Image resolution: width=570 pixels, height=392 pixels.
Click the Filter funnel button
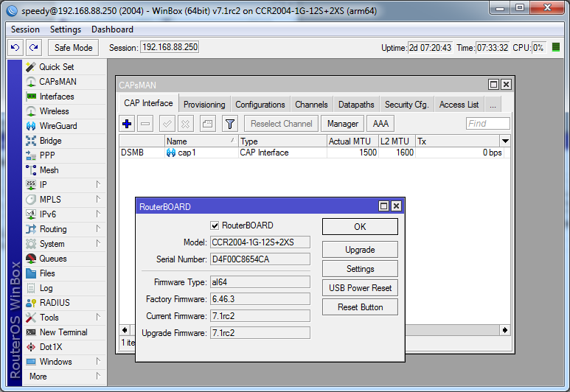point(230,124)
